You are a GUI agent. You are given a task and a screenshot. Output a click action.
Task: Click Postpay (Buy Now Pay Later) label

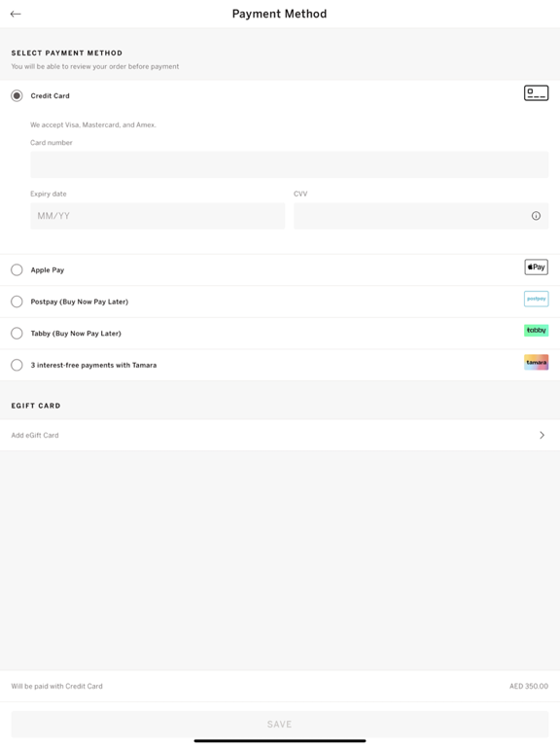pos(80,302)
